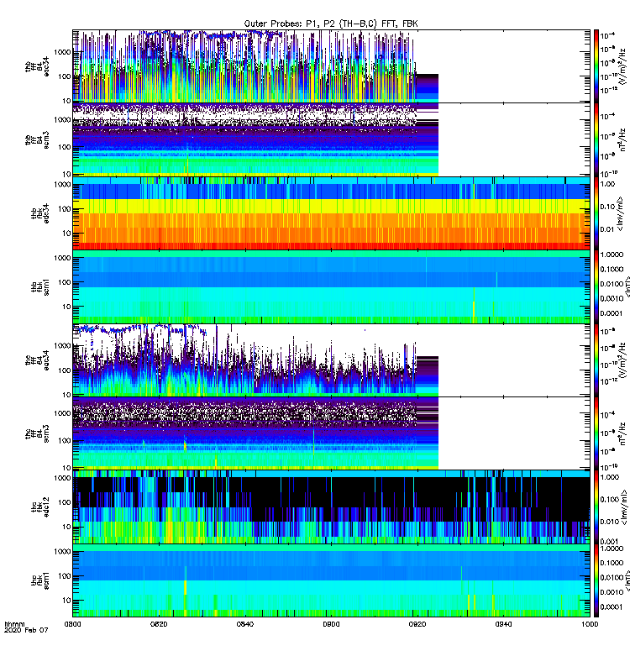Select the thb fbk scm1 panel label

39,286
